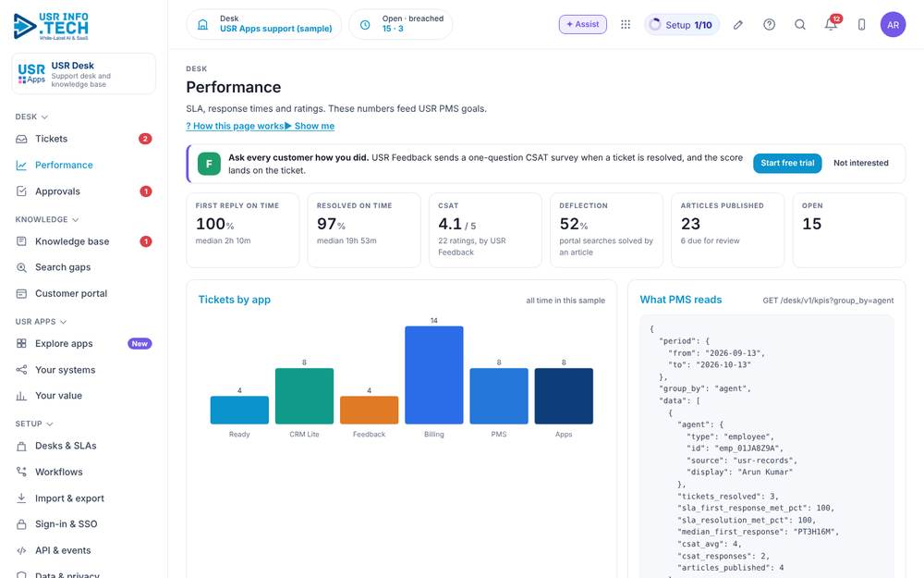This screenshot has width=924, height=578.
Task: Open Customer portal in the sidebar
Action: tap(84, 293)
